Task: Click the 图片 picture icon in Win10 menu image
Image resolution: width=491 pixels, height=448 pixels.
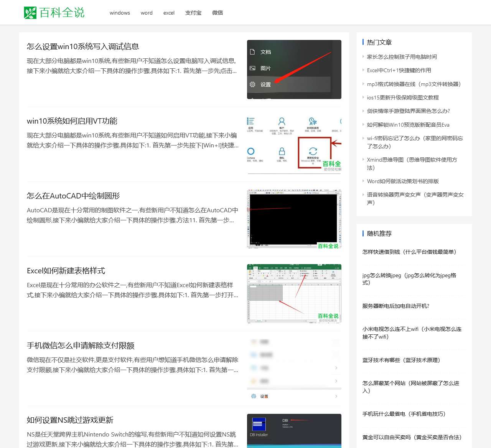Action: (x=252, y=68)
